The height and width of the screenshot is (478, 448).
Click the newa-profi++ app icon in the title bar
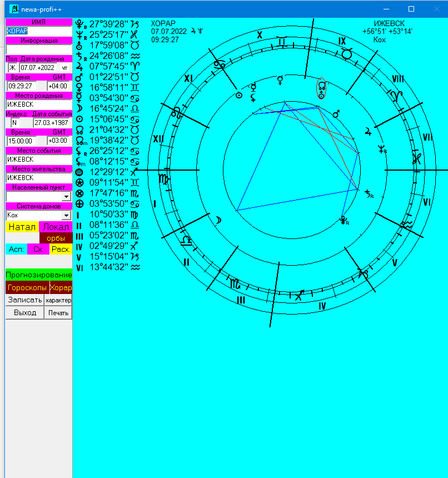click(x=14, y=9)
